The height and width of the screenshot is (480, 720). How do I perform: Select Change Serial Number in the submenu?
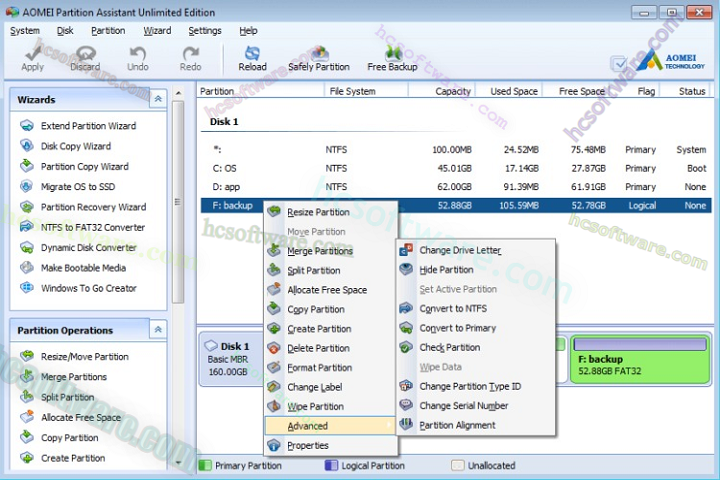coord(476,406)
